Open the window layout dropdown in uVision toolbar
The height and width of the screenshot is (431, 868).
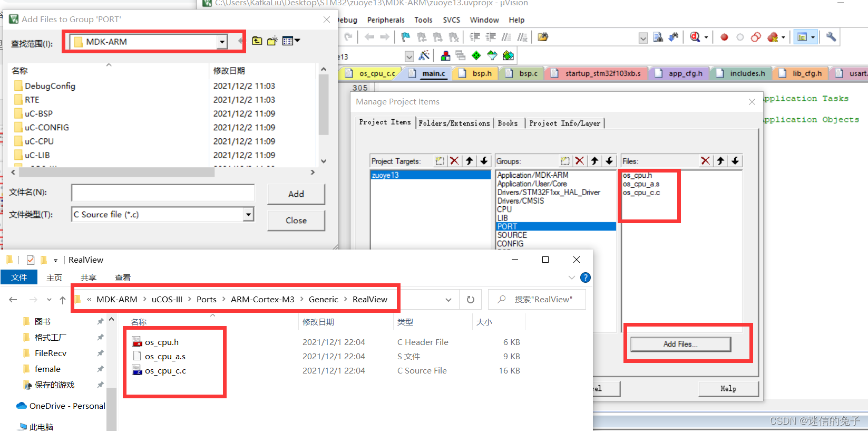[813, 37]
